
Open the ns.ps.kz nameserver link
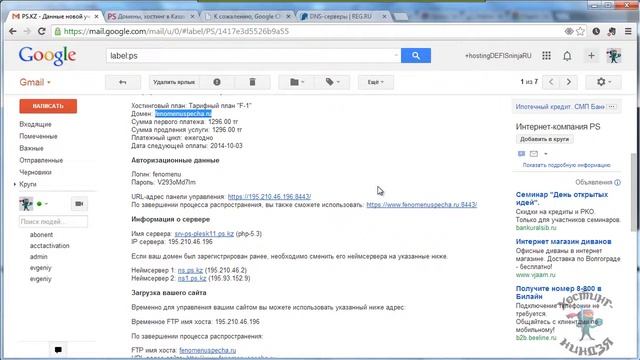190,270
